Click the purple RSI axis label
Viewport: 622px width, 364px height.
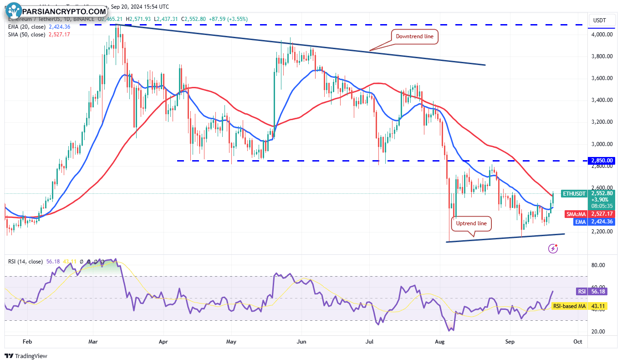pyautogui.click(x=582, y=291)
